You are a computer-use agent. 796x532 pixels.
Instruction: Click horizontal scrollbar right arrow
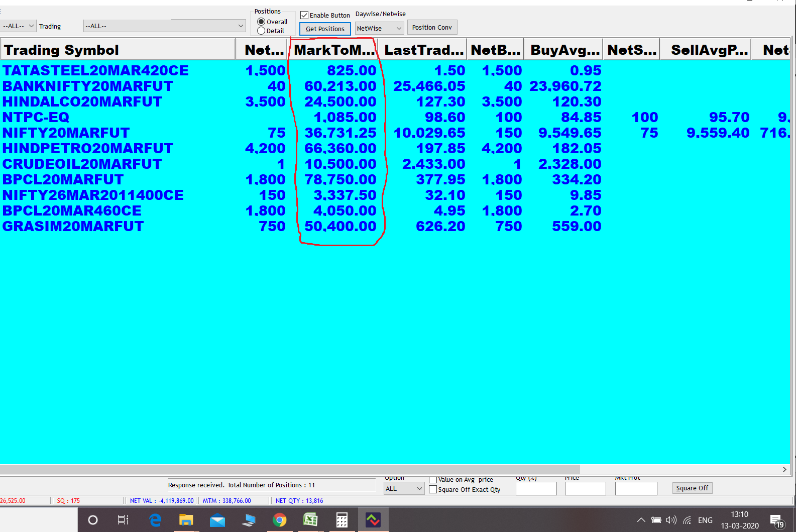click(784, 469)
